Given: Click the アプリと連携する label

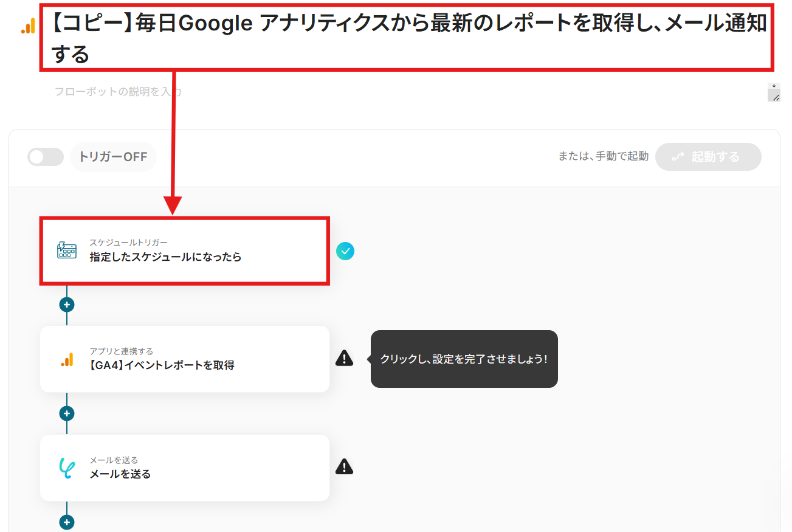Looking at the screenshot, I should [122, 351].
